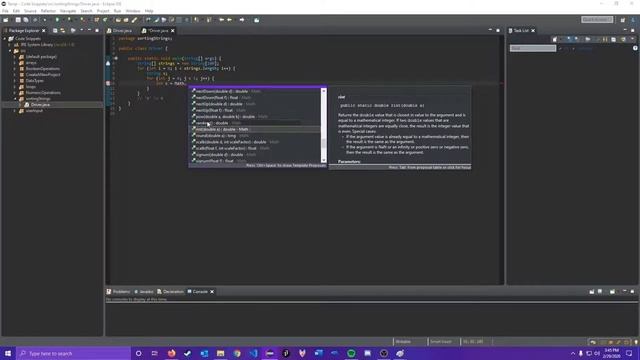Switch to the Javadoc tab
This screenshot has width=640, height=360.
tap(144, 291)
